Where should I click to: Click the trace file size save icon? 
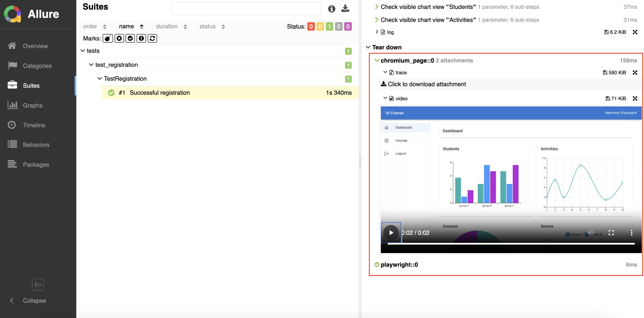[605, 73]
